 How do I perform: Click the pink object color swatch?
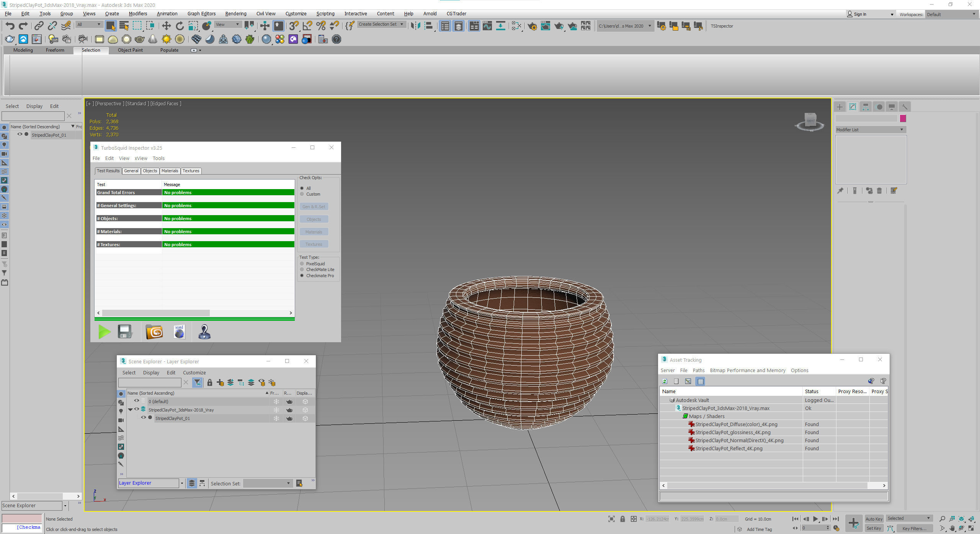(903, 119)
